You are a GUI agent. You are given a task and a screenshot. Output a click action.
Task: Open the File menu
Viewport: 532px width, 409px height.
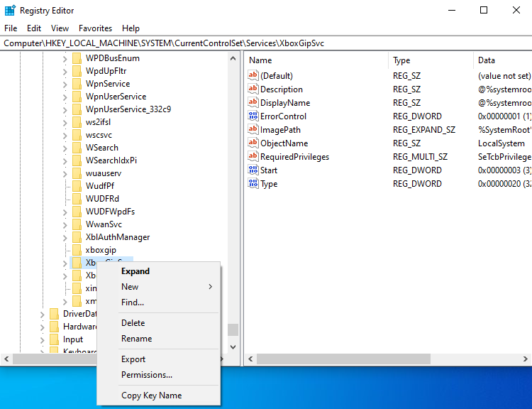pyautogui.click(x=11, y=28)
